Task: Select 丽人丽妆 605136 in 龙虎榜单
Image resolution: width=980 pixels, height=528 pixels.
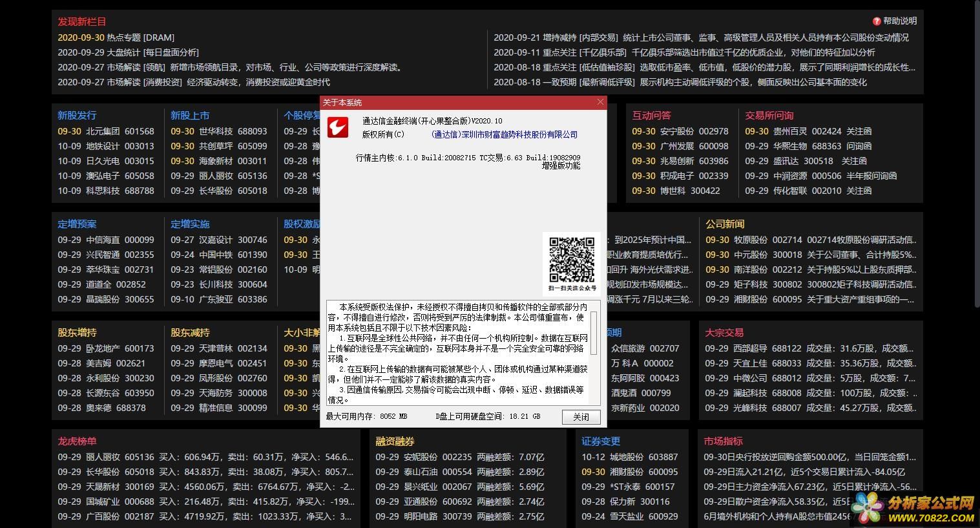Action: pyautogui.click(x=206, y=457)
